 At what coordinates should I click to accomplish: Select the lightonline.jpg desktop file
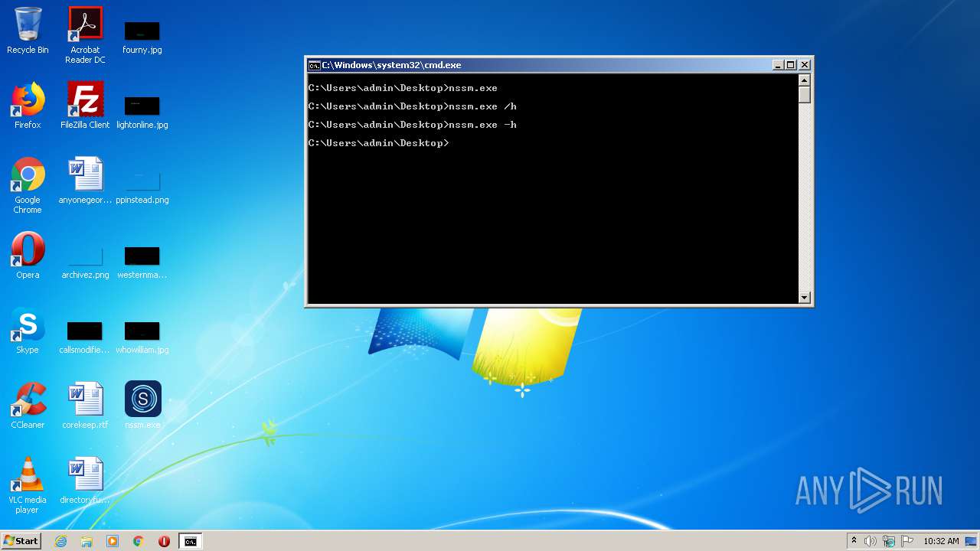click(x=142, y=112)
